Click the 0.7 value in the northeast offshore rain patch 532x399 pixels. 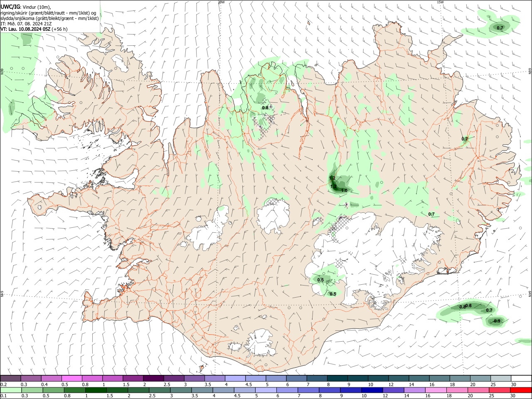(500, 28)
